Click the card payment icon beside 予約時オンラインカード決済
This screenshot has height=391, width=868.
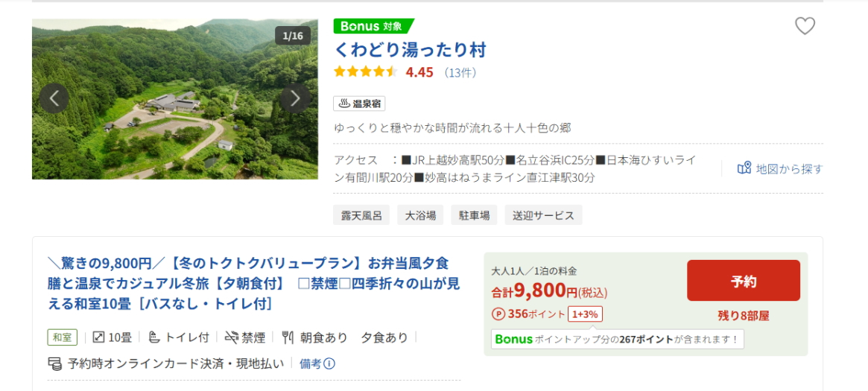coord(54,363)
